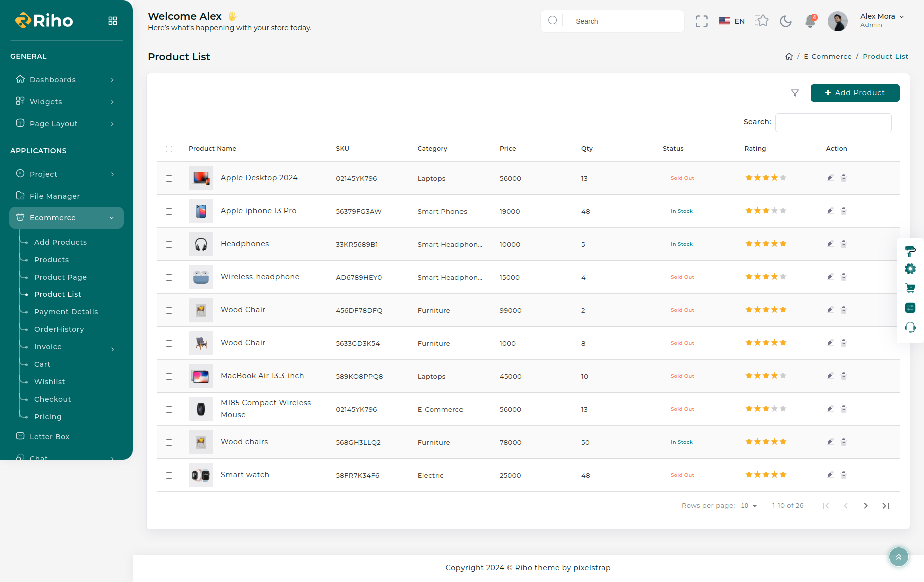Open the Alex Mora profile dropdown
The height and width of the screenshot is (582, 924).
point(881,21)
